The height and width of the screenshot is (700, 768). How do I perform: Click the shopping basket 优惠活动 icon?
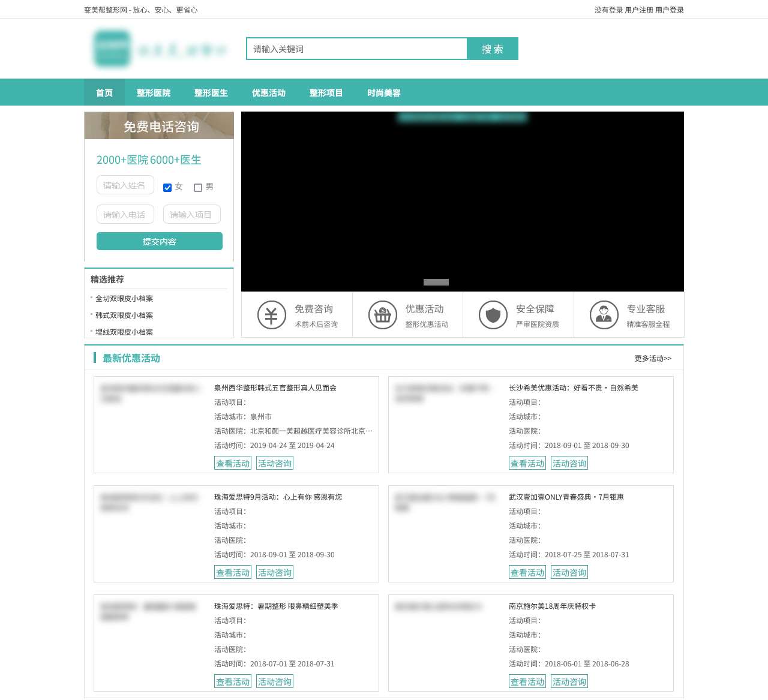[383, 315]
